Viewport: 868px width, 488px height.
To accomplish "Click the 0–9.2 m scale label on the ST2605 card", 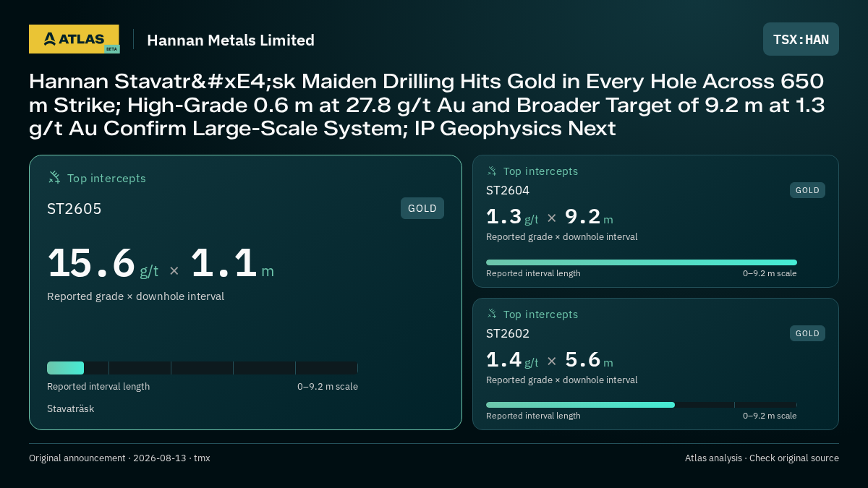I will tap(328, 387).
